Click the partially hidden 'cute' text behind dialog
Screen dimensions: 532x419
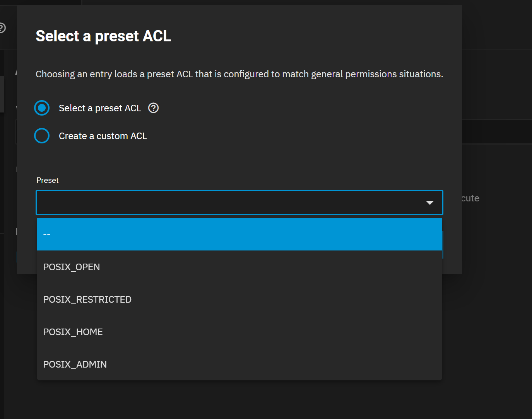(470, 198)
